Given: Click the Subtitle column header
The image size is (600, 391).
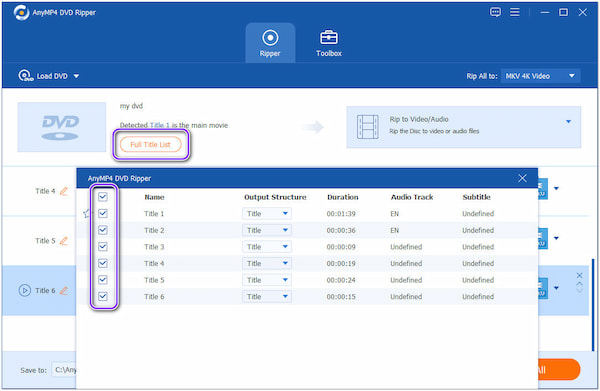Looking at the screenshot, I should [476, 197].
